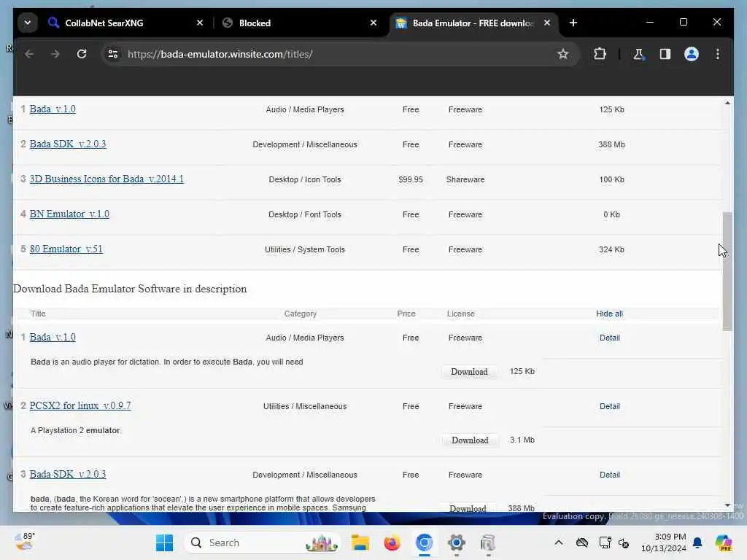The image size is (747, 560).
Task: Open Chrome from the taskbar
Action: [x=424, y=542]
